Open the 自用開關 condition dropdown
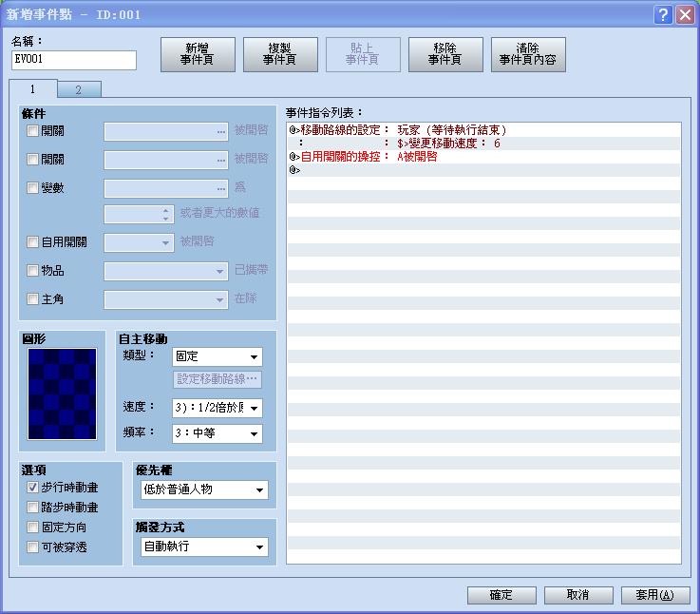 139,242
